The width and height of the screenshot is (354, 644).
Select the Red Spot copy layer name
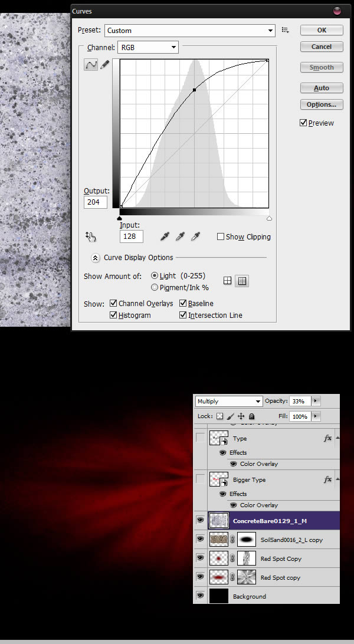[x=280, y=577]
